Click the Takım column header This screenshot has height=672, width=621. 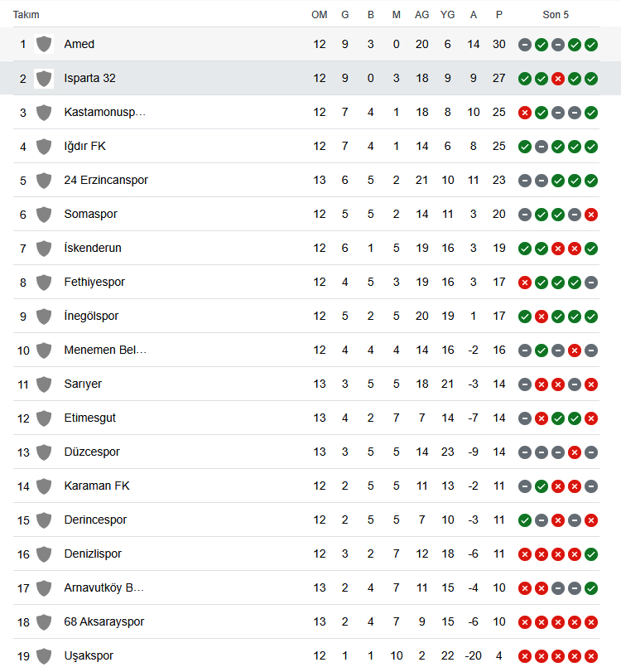point(26,15)
